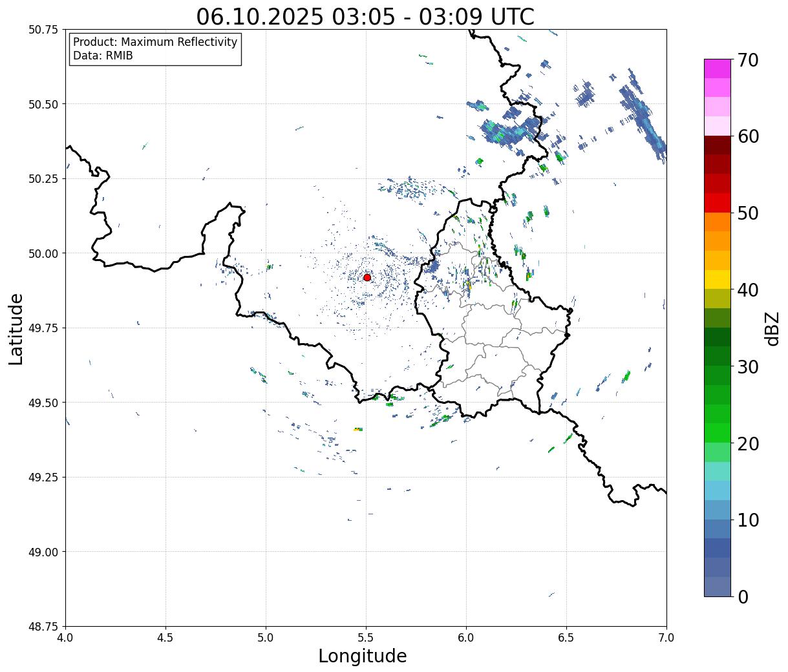Click the latitude tick label 50.00
Image resolution: width=788 pixels, height=672 pixels.
tap(43, 253)
